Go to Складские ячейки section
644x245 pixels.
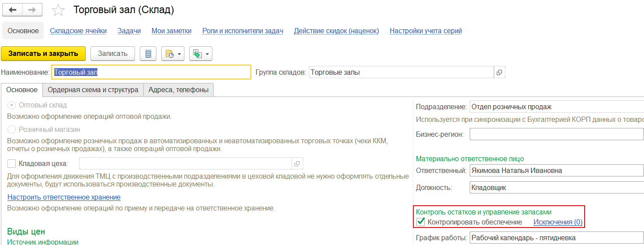coord(78,31)
